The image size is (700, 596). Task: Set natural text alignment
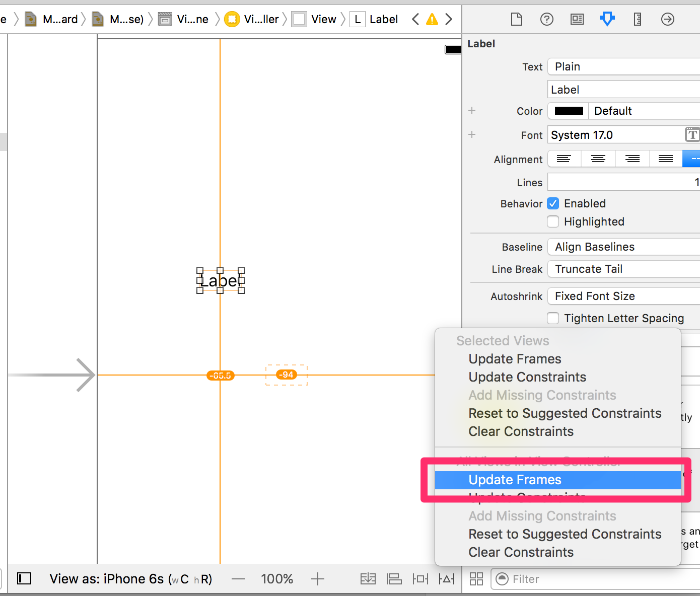(692, 159)
